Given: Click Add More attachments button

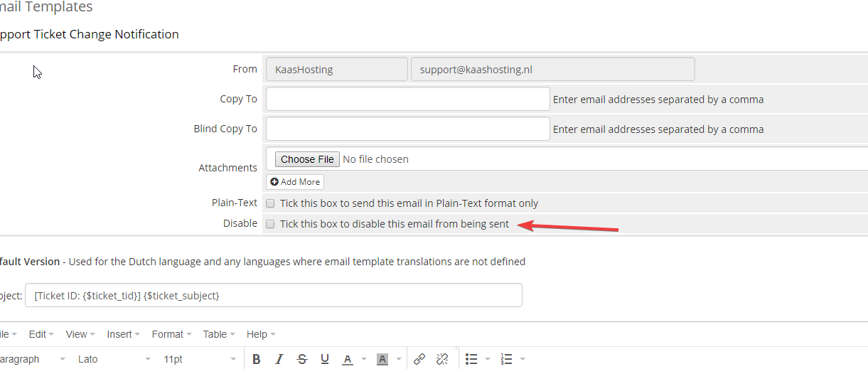Looking at the screenshot, I should pyautogui.click(x=295, y=182).
